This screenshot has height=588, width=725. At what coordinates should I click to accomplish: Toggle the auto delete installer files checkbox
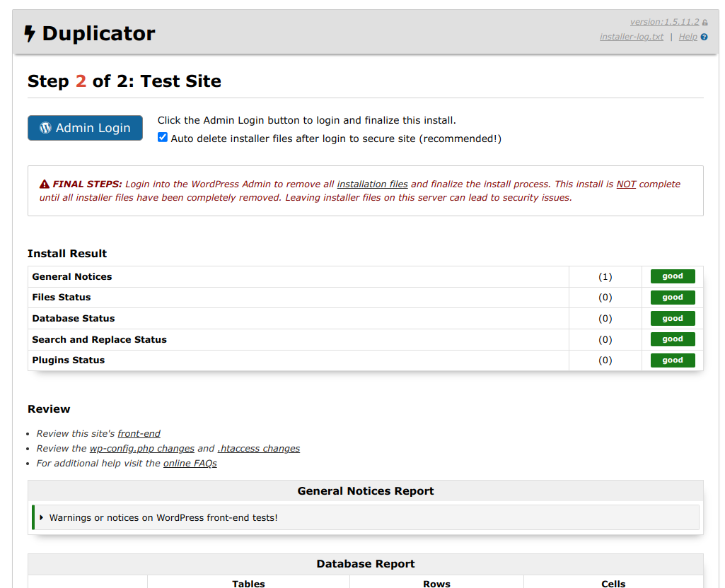(163, 138)
